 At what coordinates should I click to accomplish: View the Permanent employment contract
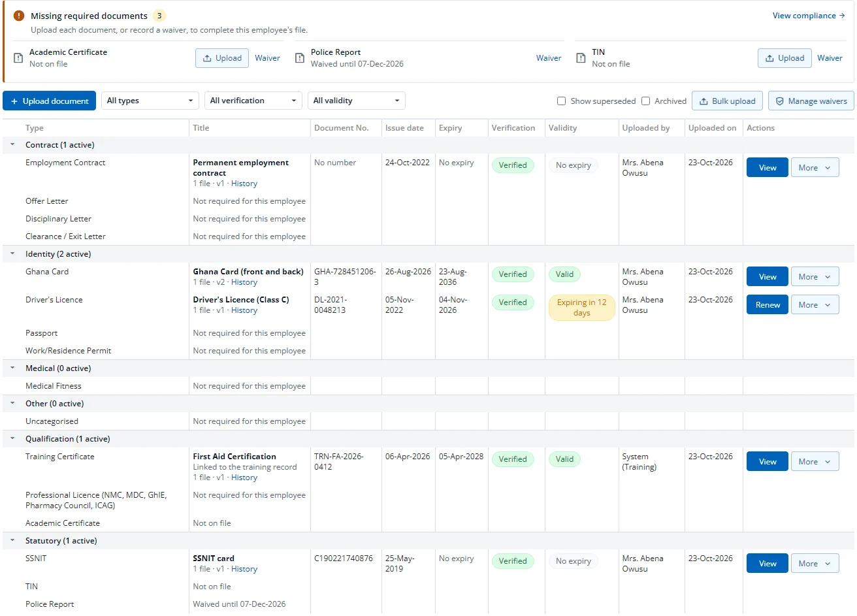coord(767,168)
